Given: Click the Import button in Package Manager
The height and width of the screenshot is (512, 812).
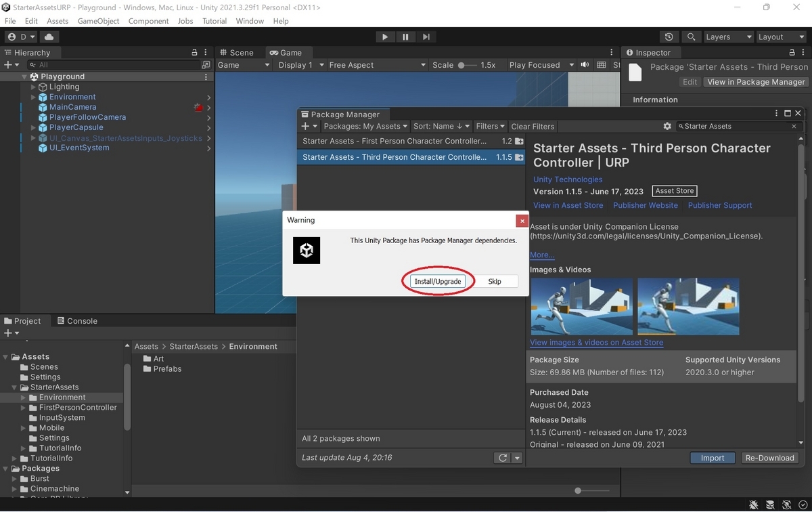Looking at the screenshot, I should 713,458.
